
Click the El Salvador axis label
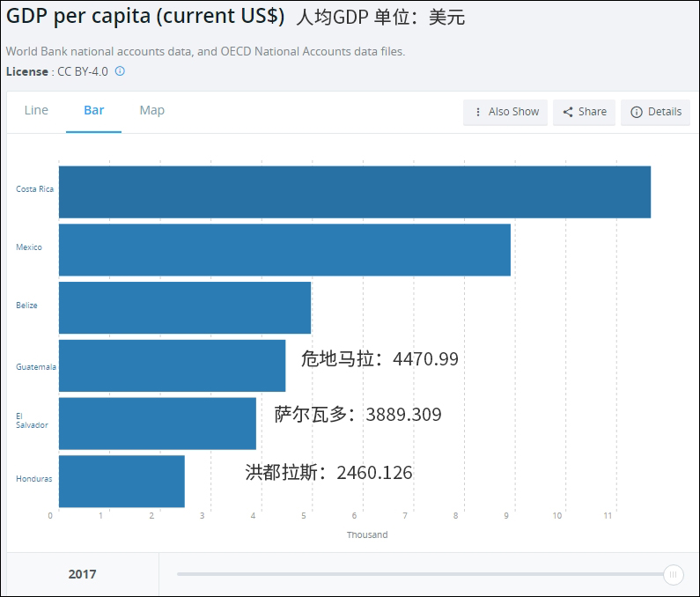coord(33,421)
